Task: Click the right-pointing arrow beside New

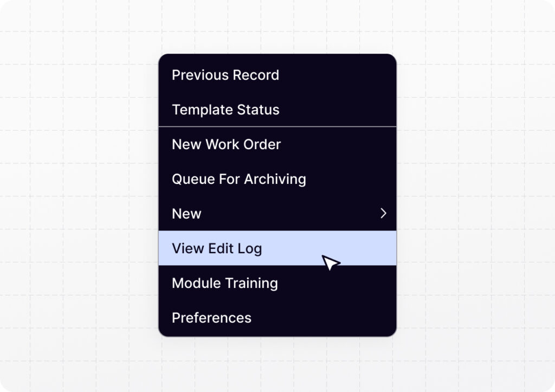Action: point(383,214)
